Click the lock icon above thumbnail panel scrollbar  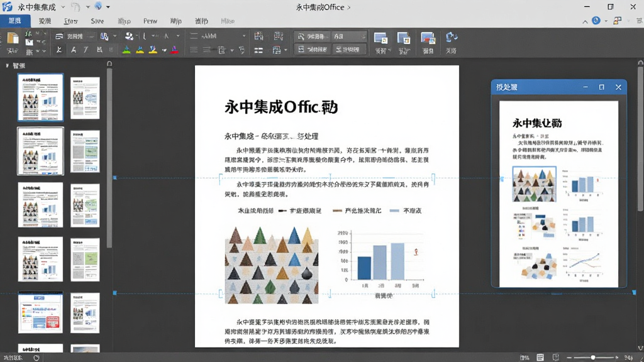coord(109,63)
